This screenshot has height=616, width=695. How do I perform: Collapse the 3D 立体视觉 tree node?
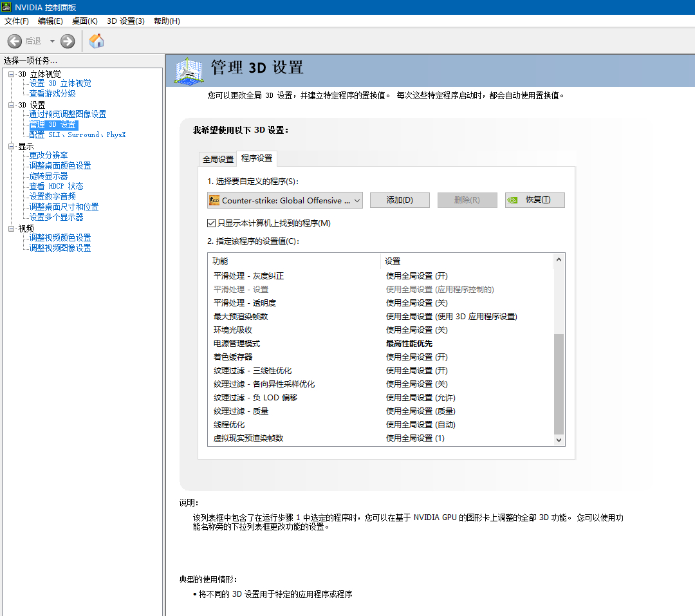tap(12, 74)
